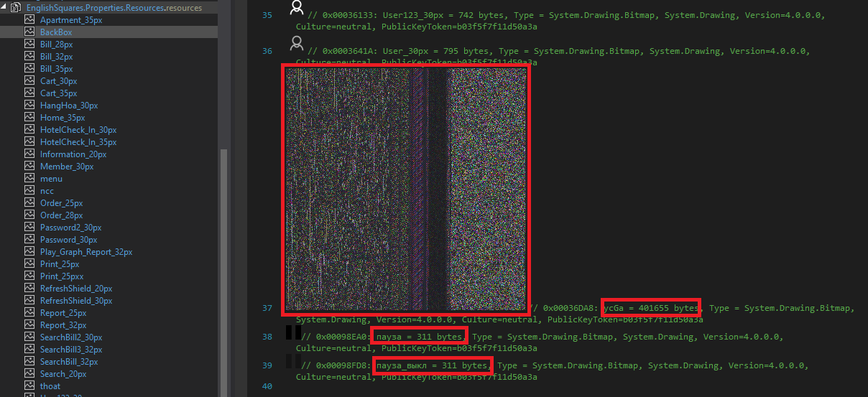868x397 pixels.
Task: Click the address comment '0x00036133'
Action: [346, 15]
